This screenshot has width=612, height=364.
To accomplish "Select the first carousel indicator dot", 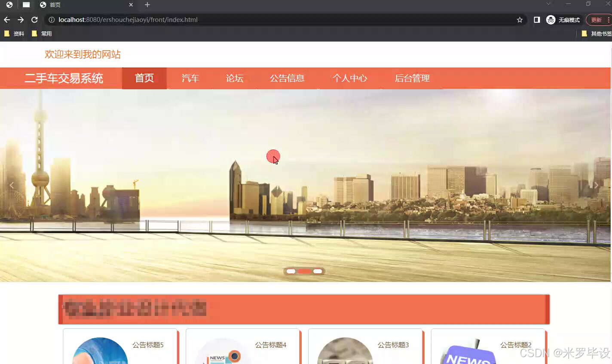I will pos(291,271).
